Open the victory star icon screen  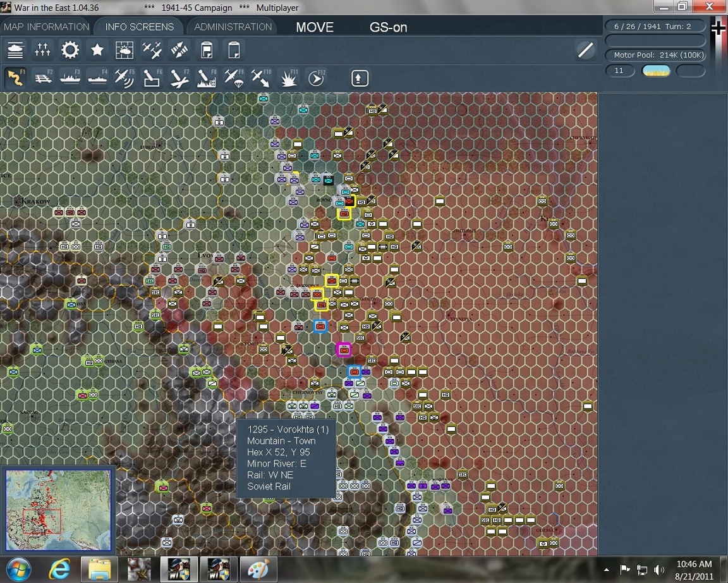97,50
